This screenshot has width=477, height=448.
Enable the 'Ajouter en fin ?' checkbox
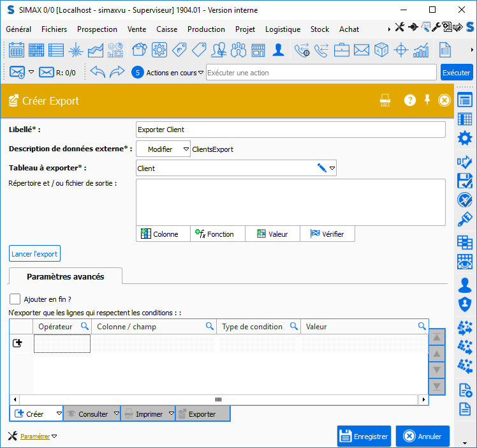(x=15, y=299)
